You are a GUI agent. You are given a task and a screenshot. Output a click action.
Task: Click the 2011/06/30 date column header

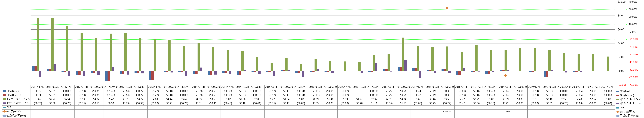[38, 87]
